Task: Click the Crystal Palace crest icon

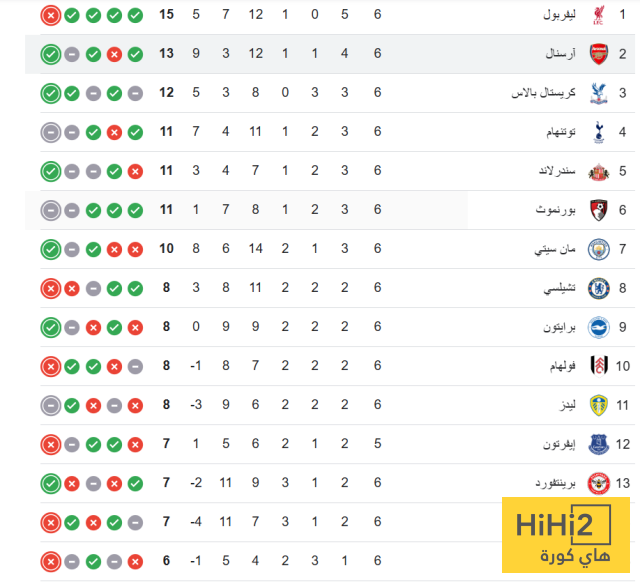Action: click(x=599, y=93)
